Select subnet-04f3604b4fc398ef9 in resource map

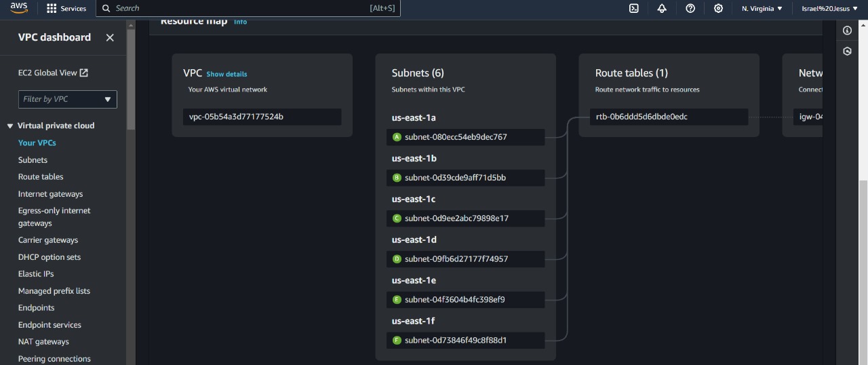coord(465,299)
